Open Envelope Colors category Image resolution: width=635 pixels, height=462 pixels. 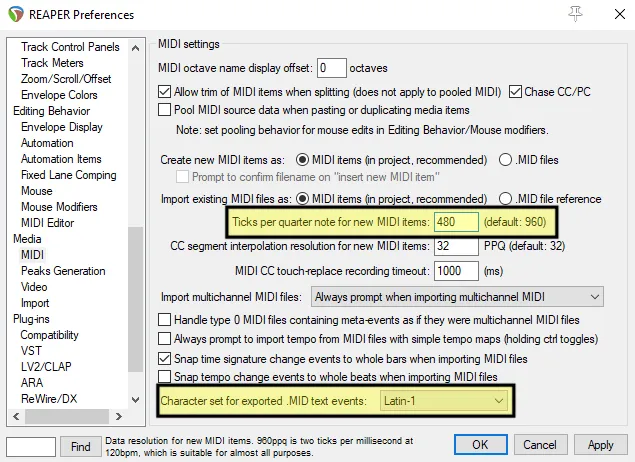59,95
